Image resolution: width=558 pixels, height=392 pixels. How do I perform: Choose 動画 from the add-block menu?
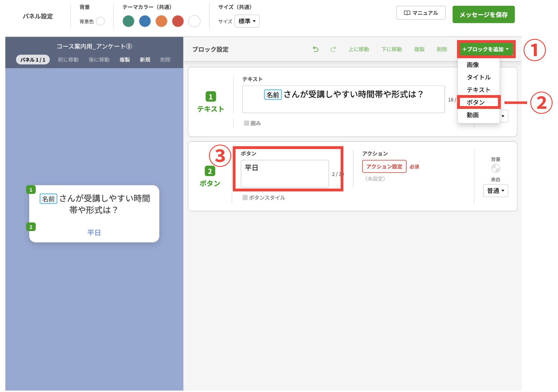pyautogui.click(x=473, y=115)
